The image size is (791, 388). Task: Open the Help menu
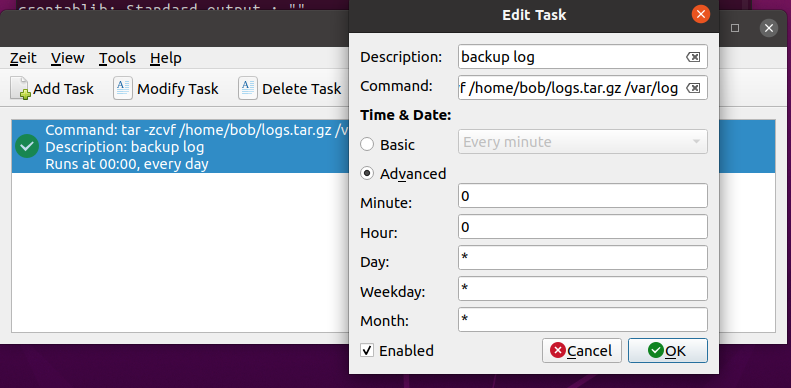tap(165, 58)
